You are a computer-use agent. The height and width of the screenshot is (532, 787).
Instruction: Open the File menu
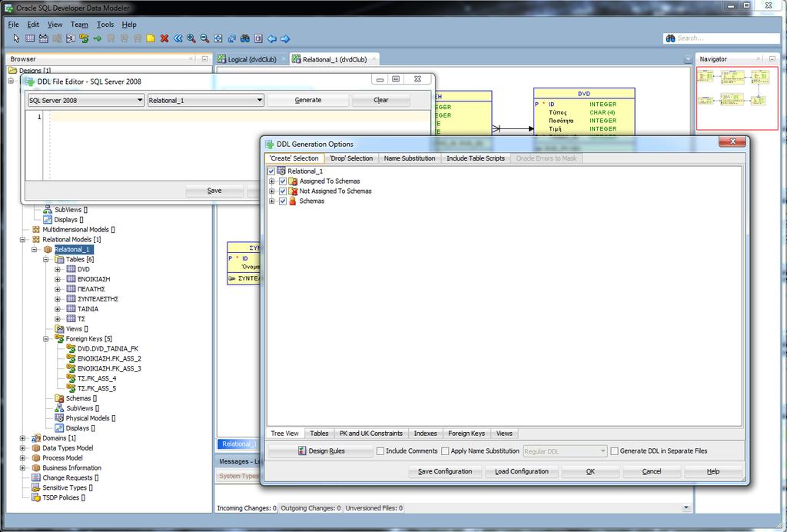[x=13, y=24]
